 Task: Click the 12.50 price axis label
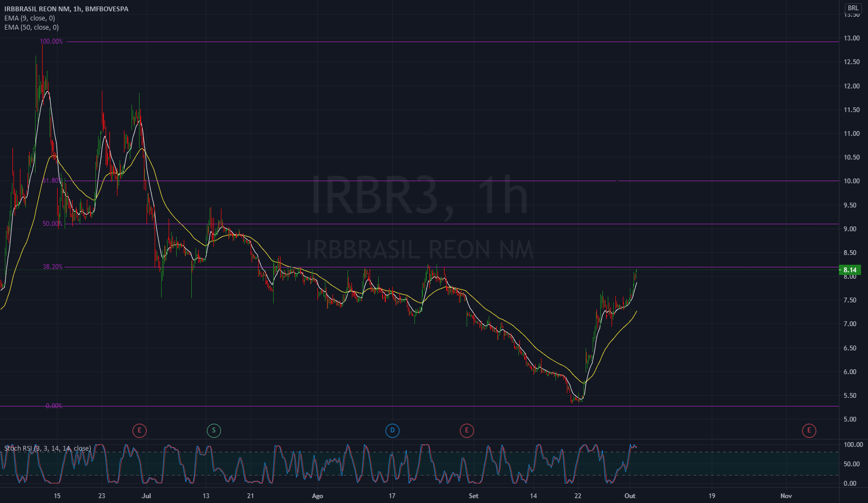click(852, 62)
